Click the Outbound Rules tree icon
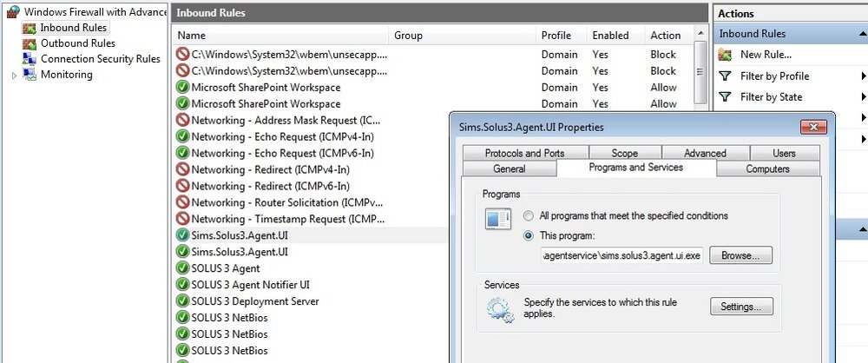This screenshot has width=868, height=363. (30, 43)
